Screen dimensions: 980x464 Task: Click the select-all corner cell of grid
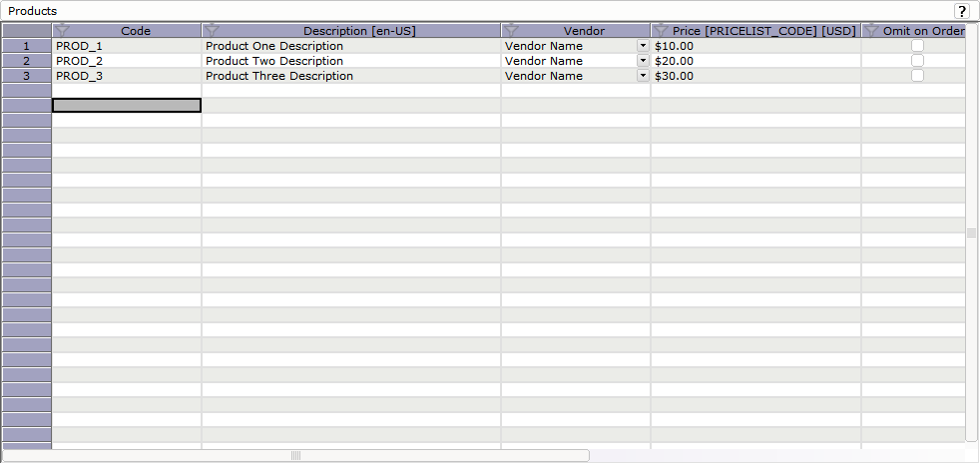pyautogui.click(x=26, y=31)
